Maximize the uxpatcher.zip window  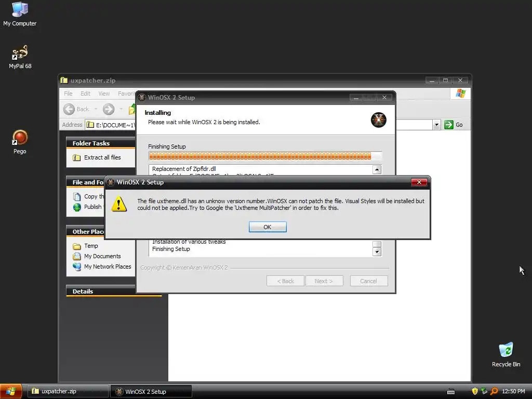tap(445, 81)
